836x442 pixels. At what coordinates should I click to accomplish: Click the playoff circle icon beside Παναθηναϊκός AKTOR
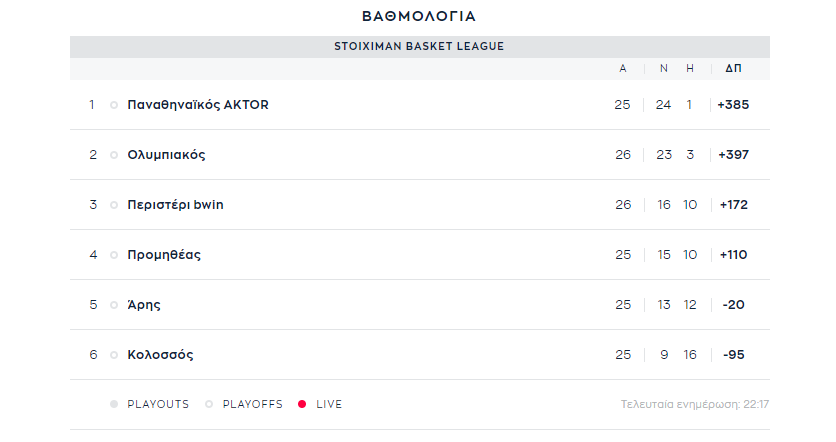tap(114, 105)
